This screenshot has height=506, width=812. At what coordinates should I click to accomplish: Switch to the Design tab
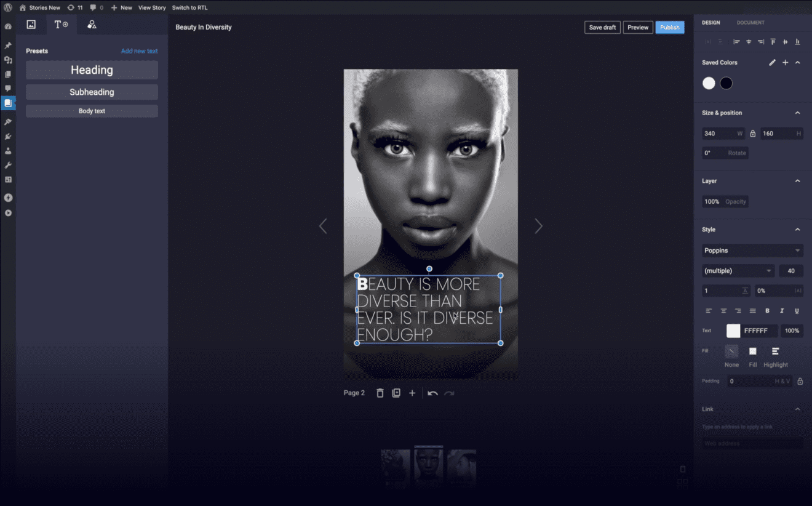[710, 23]
